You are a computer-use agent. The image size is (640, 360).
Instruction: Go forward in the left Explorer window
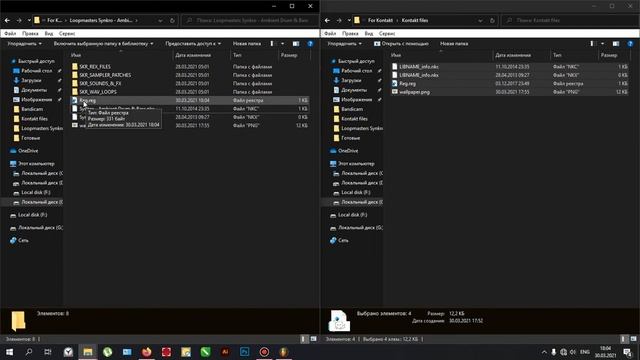[x=19, y=20]
